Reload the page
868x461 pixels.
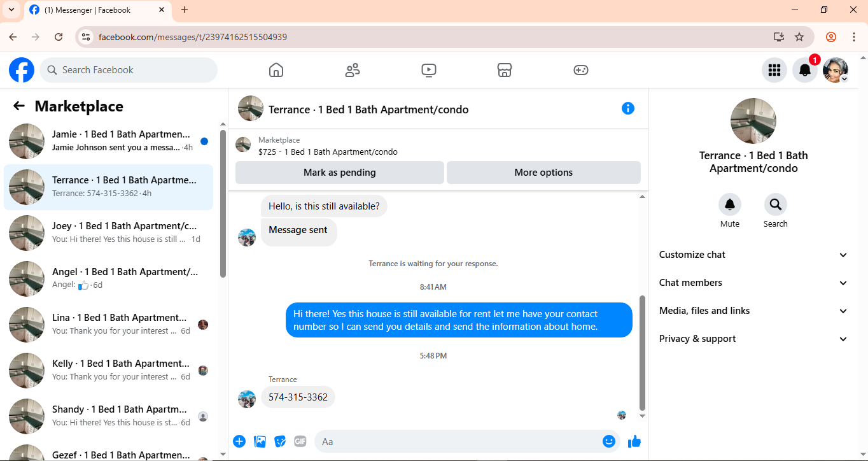(59, 37)
